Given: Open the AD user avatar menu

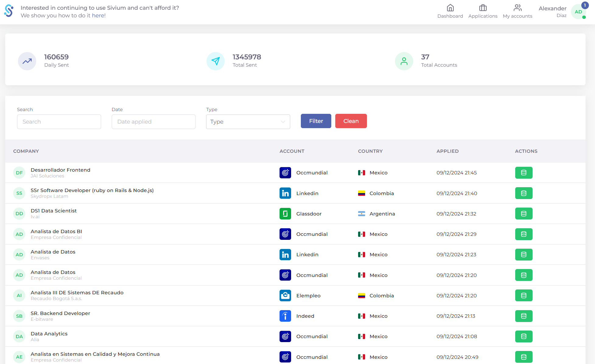Looking at the screenshot, I should (578, 12).
